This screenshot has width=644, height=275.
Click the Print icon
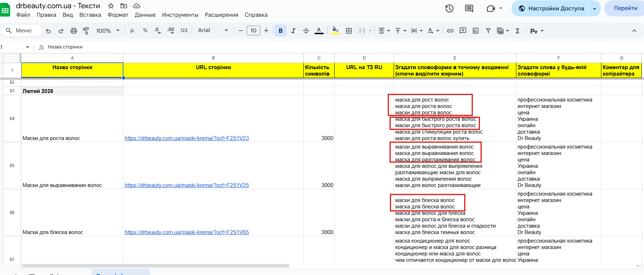pos(74,31)
